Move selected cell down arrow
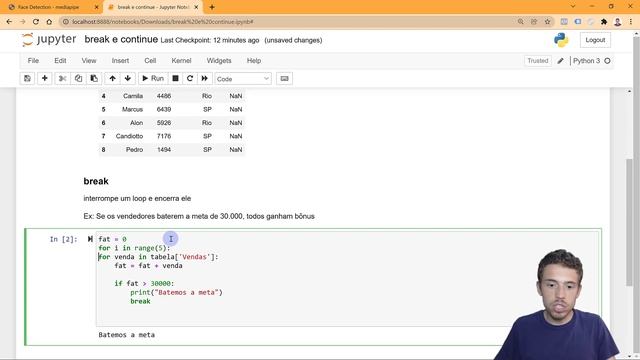 point(128,78)
